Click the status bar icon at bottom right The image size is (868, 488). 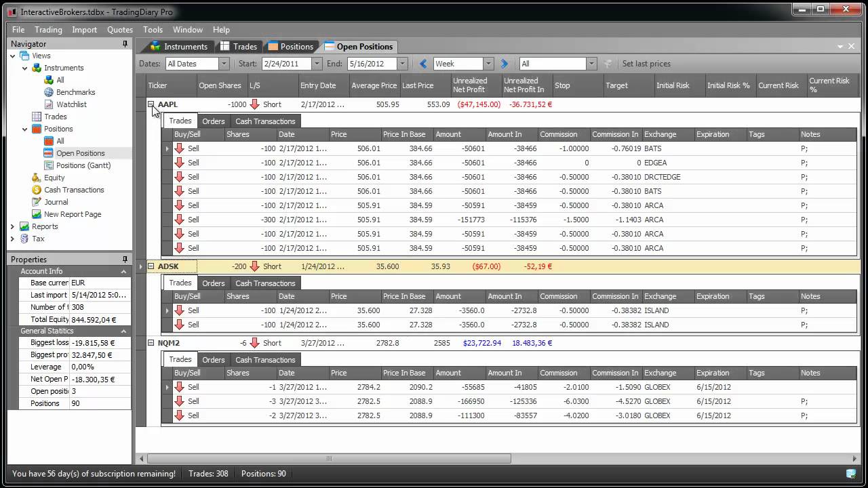[851, 474]
